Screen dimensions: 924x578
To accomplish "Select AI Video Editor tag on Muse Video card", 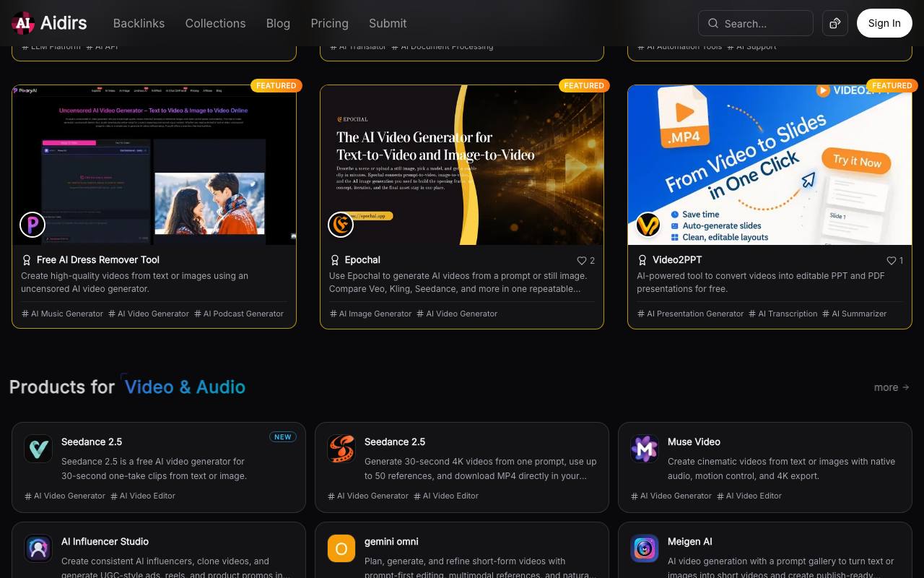I will point(749,496).
